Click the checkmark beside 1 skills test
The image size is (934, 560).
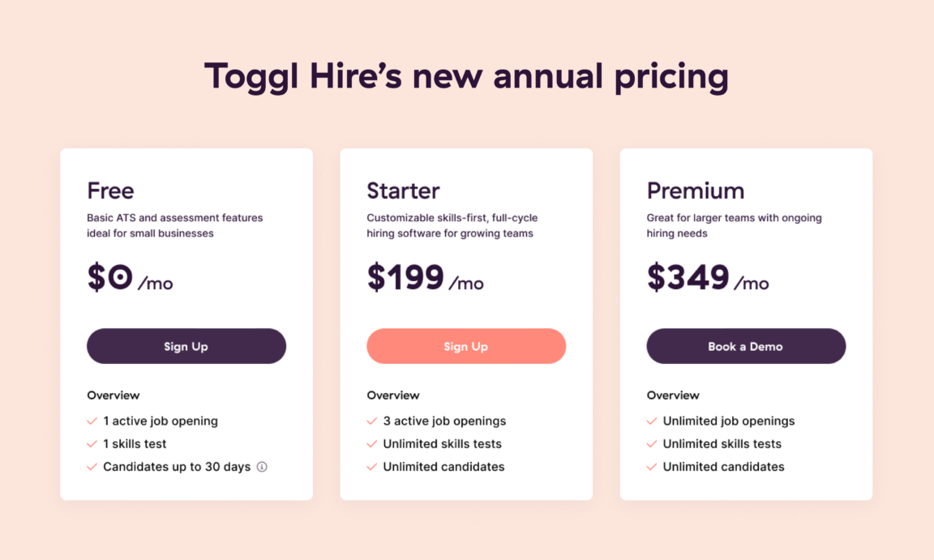(91, 444)
